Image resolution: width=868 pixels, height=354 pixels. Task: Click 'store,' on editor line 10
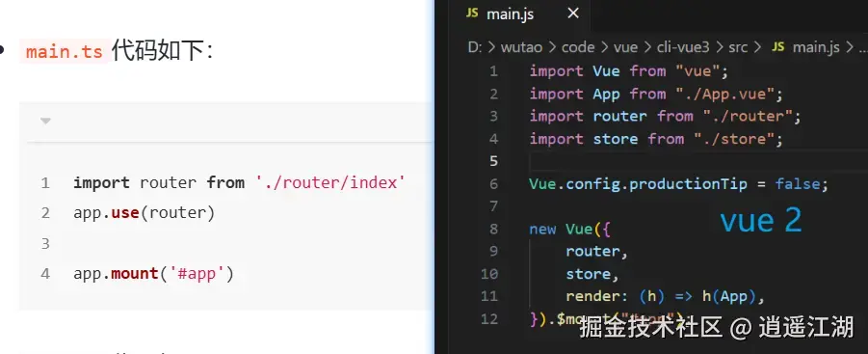pyautogui.click(x=592, y=274)
